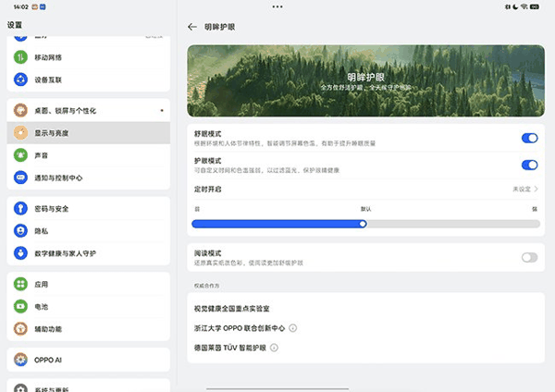The image size is (555, 392).
Task: Open OPPO AI settings
Action: [88, 359]
